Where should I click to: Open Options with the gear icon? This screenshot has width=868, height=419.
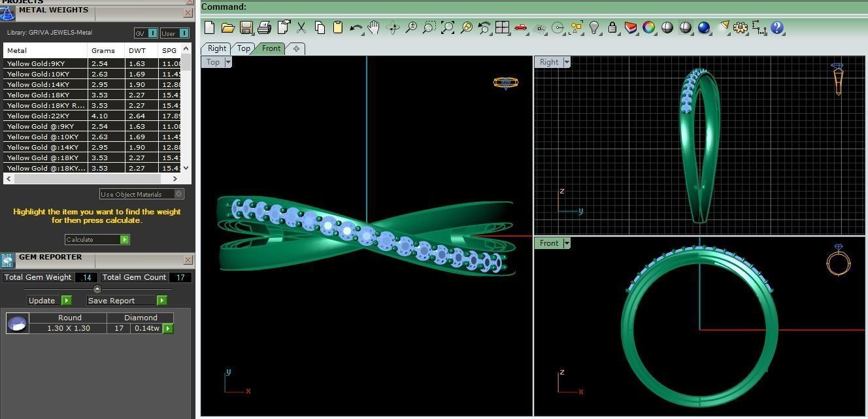(x=741, y=27)
